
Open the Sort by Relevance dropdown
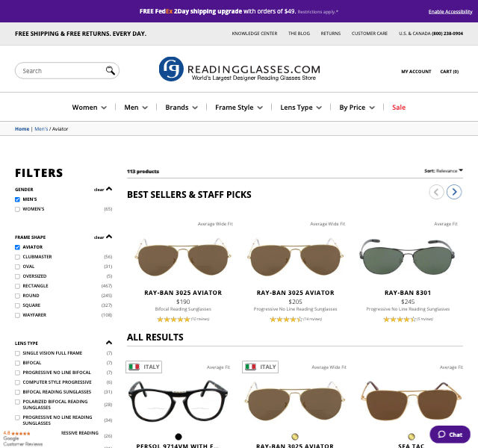(444, 171)
